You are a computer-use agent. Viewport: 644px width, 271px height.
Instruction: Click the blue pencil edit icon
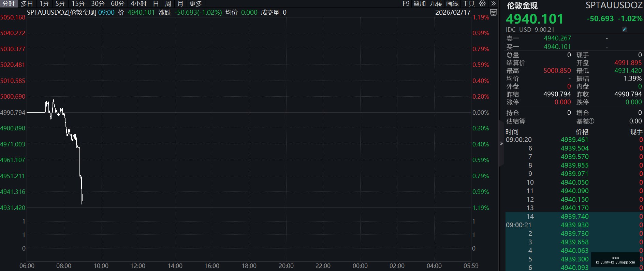tap(625, 29)
